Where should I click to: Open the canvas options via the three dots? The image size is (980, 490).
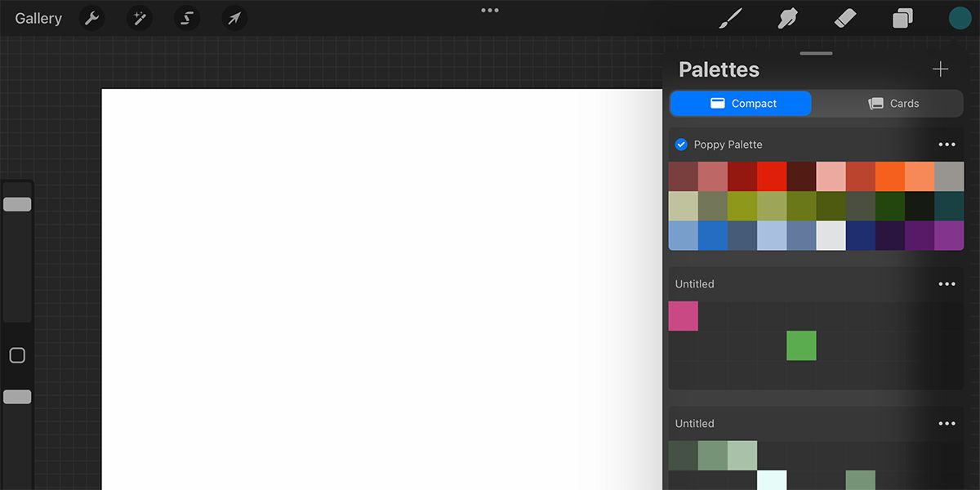pyautogui.click(x=490, y=10)
